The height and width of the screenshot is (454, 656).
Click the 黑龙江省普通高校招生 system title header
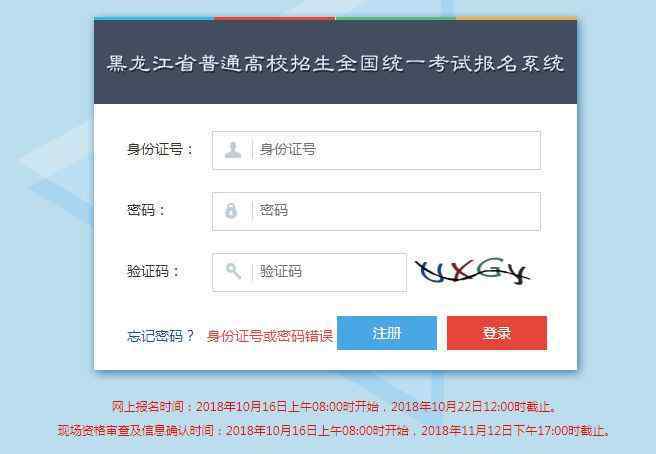coord(335,64)
